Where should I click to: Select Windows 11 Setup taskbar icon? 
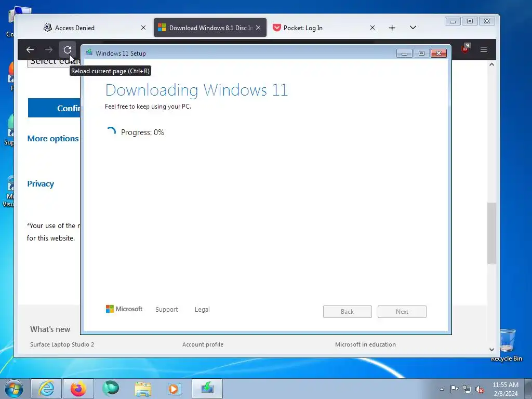point(207,389)
